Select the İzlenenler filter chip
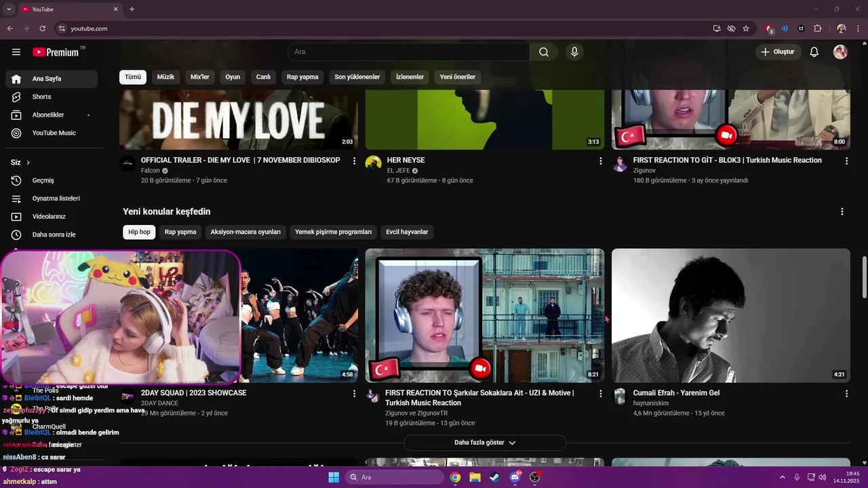 point(410,77)
